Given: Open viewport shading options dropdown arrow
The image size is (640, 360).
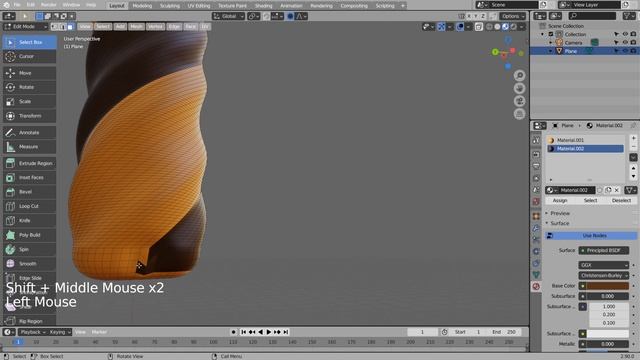Looking at the screenshot, I should coord(522,27).
